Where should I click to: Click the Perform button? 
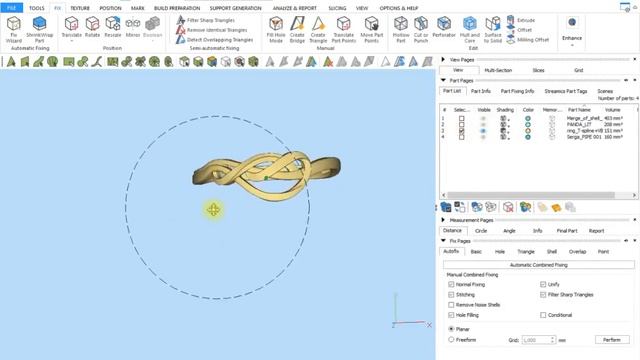coord(611,340)
